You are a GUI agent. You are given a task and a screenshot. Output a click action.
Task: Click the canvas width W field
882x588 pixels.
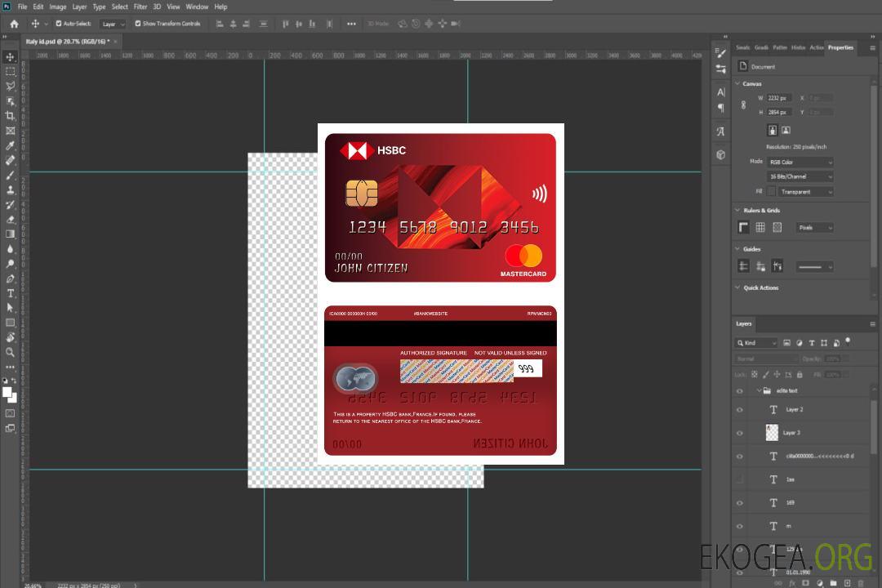[779, 98]
